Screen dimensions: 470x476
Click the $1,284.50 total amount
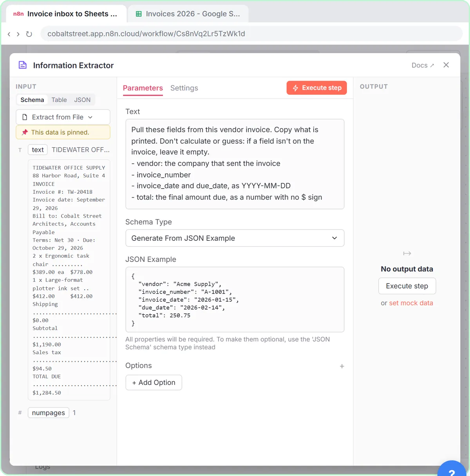tap(47, 393)
